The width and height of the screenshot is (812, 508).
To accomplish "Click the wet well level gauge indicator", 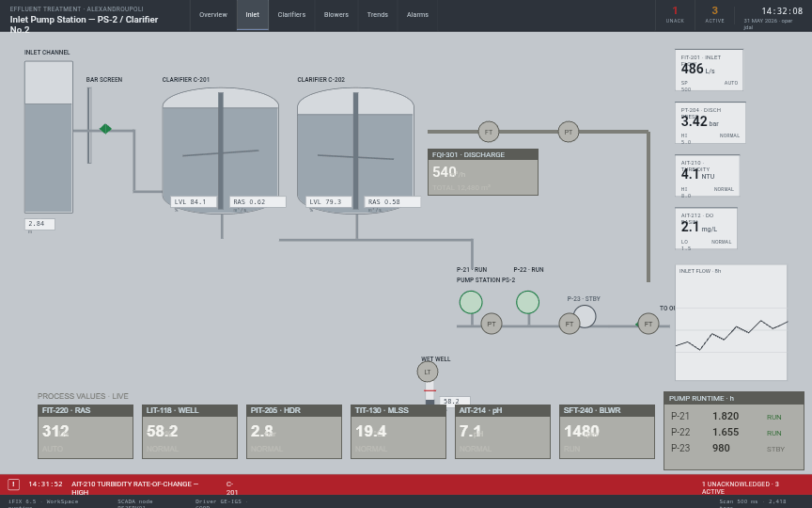I will (x=429, y=392).
